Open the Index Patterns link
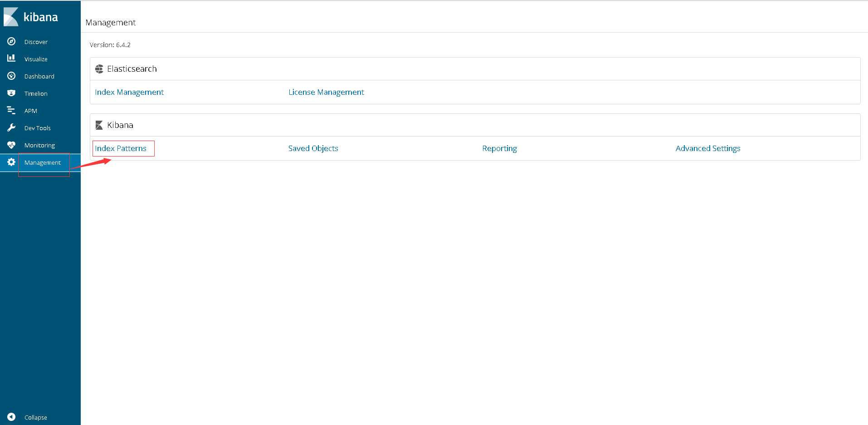The height and width of the screenshot is (425, 868). pyautogui.click(x=121, y=148)
